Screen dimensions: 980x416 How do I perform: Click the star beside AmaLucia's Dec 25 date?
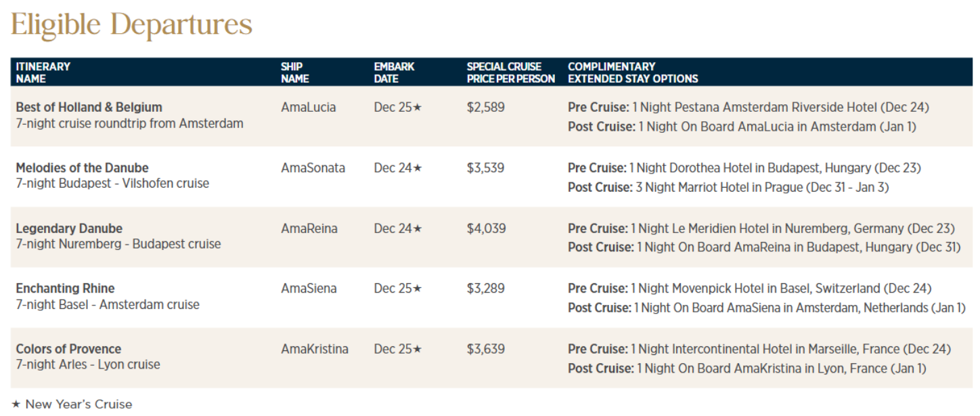click(418, 107)
